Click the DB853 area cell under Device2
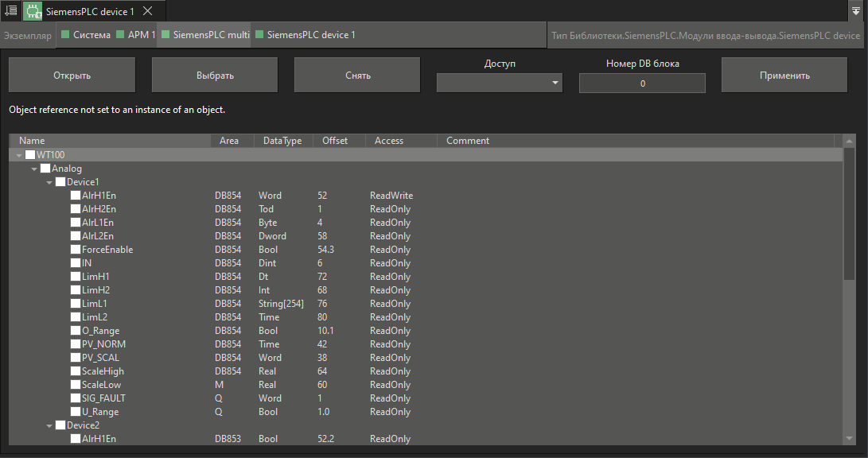868x458 pixels. (228, 439)
